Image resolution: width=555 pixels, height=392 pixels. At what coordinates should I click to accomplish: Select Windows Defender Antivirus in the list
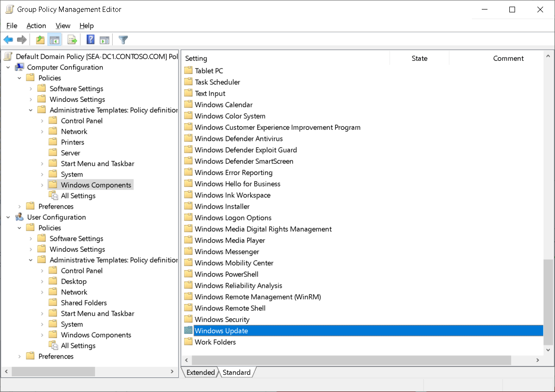[x=239, y=138]
